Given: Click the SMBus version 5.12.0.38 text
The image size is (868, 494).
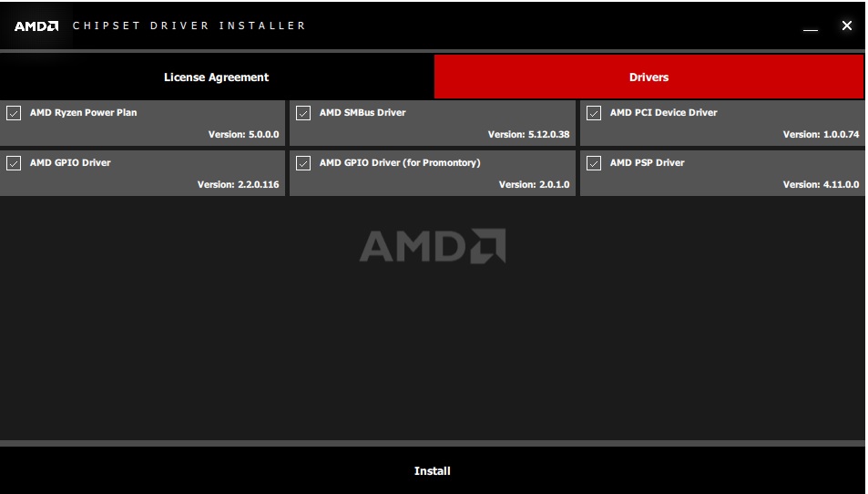Looking at the screenshot, I should pos(528,135).
